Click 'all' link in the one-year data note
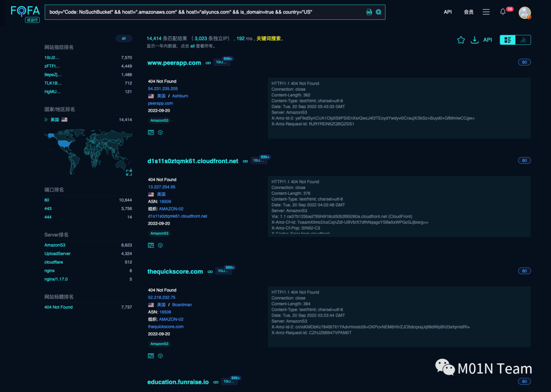This screenshot has height=392, width=551. point(192,46)
